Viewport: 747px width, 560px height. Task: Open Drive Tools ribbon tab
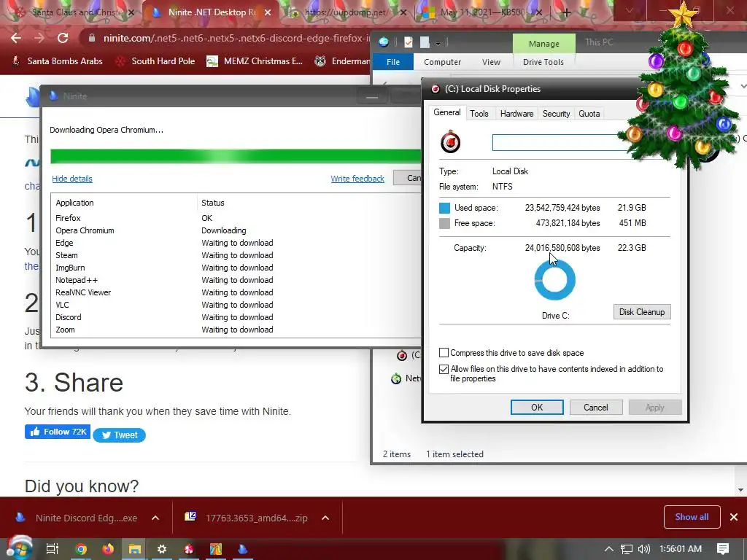(543, 62)
